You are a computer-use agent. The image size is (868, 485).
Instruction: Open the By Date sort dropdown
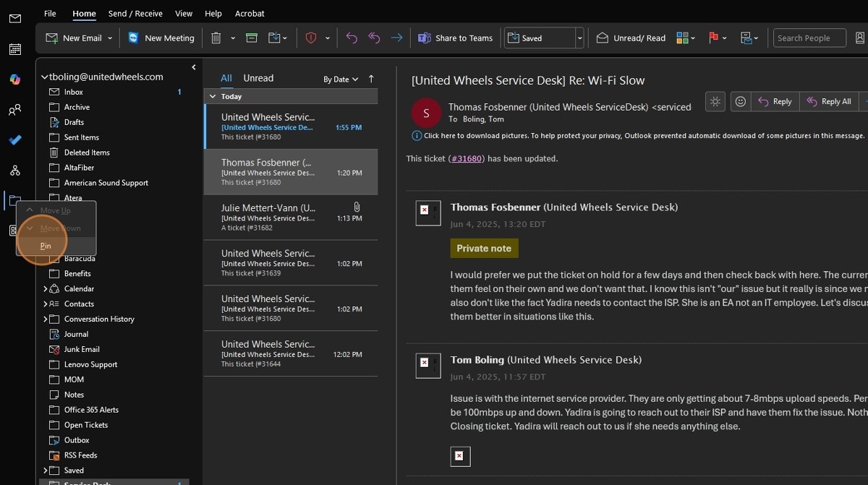(x=341, y=80)
